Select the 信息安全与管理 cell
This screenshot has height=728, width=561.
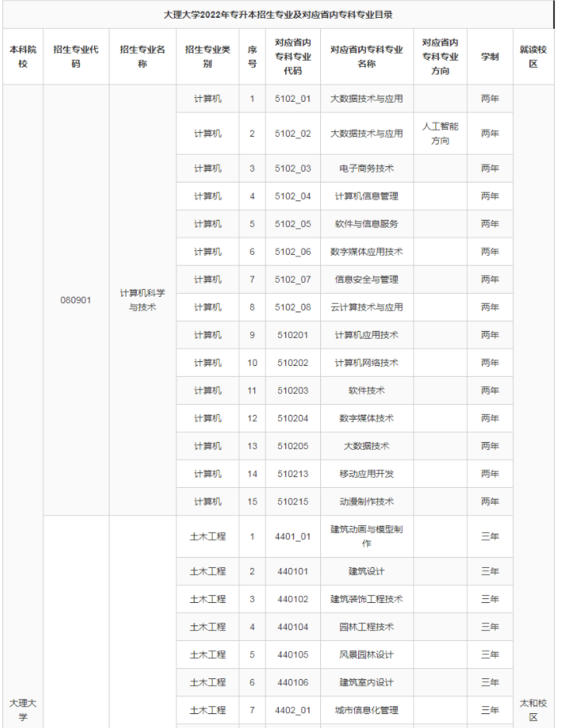point(367,280)
